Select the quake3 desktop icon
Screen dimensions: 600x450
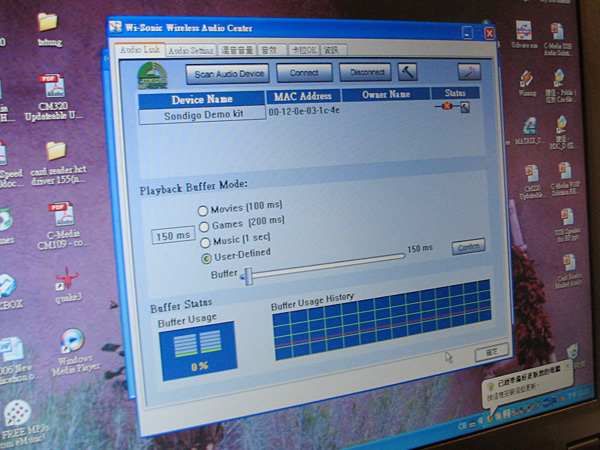pos(68,281)
